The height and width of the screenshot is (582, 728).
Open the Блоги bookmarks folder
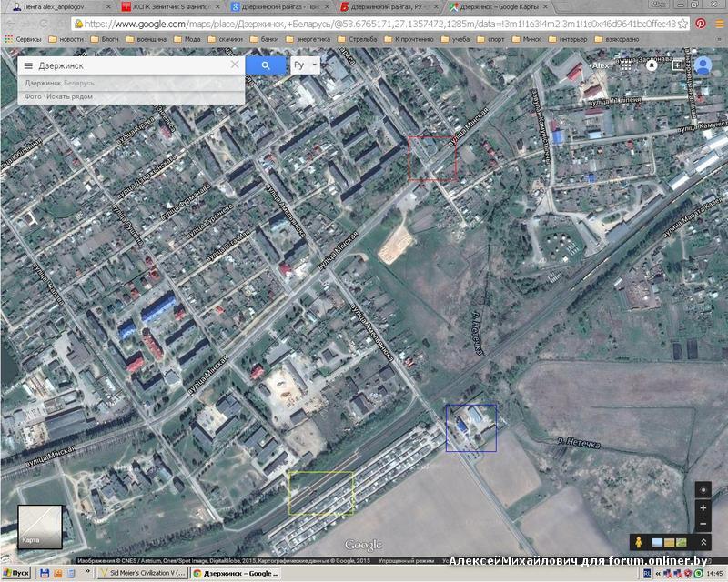pyautogui.click(x=105, y=39)
